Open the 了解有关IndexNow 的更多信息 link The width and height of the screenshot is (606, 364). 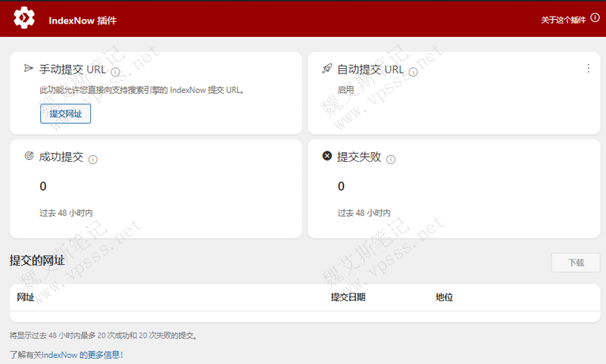[66, 354]
